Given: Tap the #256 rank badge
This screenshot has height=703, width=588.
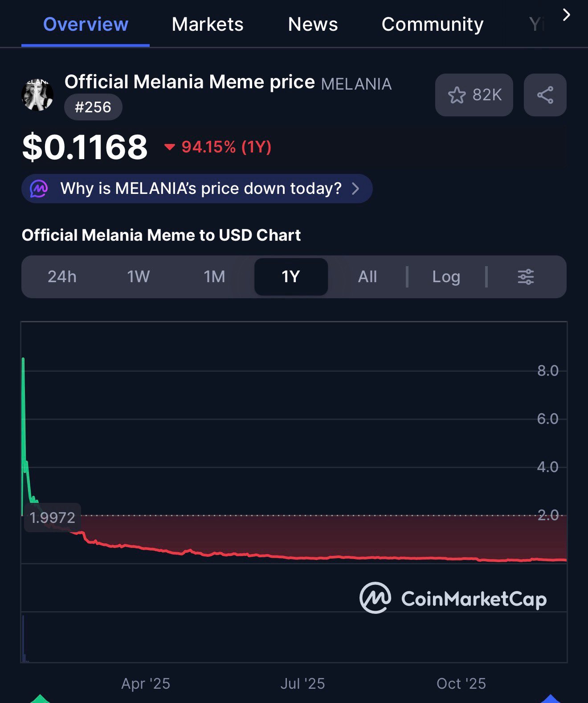Looking at the screenshot, I should [93, 107].
